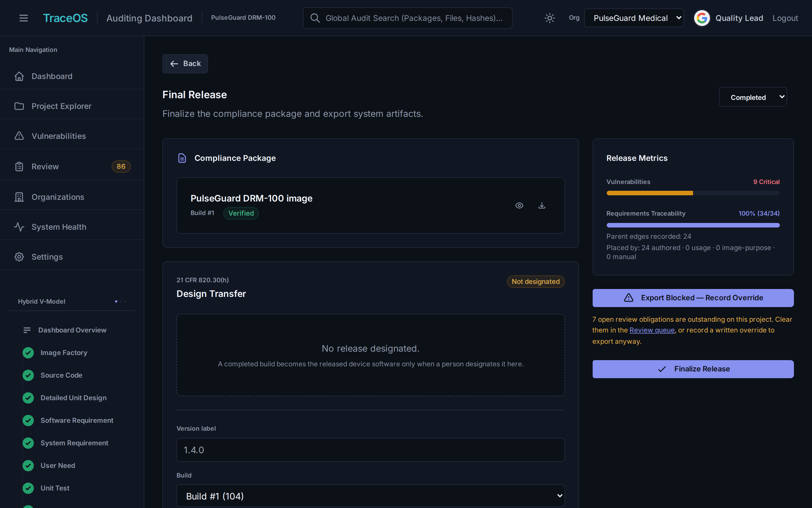Follow the Review queue link

(x=652, y=330)
